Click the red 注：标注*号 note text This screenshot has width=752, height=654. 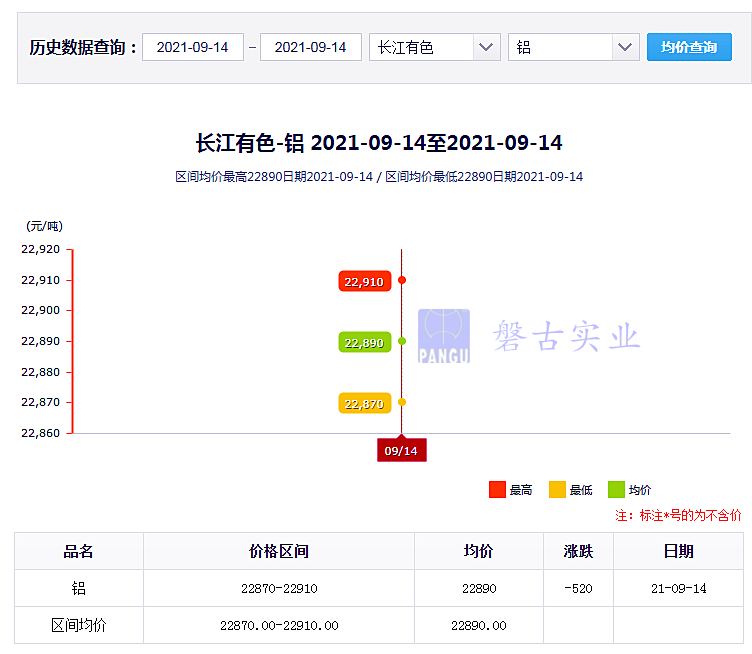pos(678,515)
